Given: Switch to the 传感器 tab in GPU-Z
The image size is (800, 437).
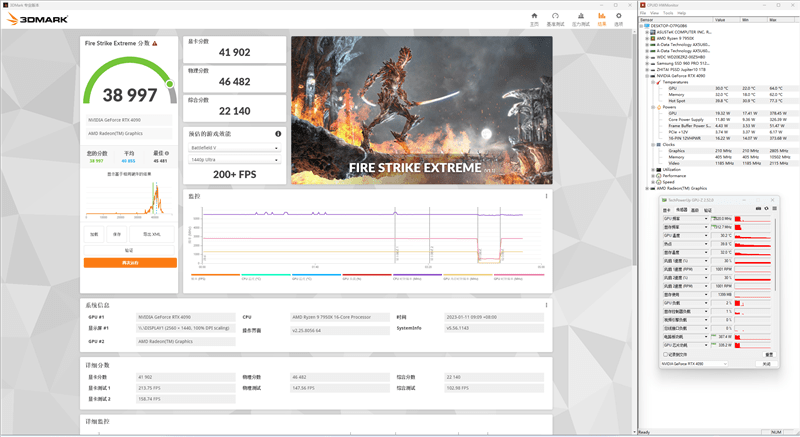Looking at the screenshot, I should (682, 210).
